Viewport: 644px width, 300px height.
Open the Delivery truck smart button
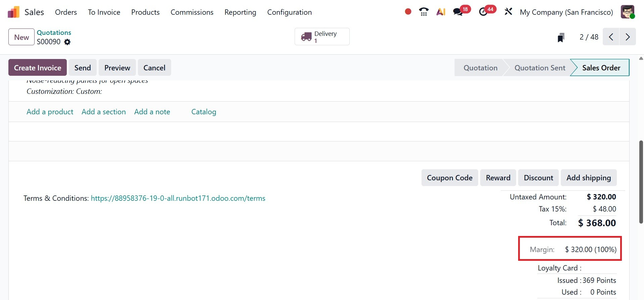(322, 37)
